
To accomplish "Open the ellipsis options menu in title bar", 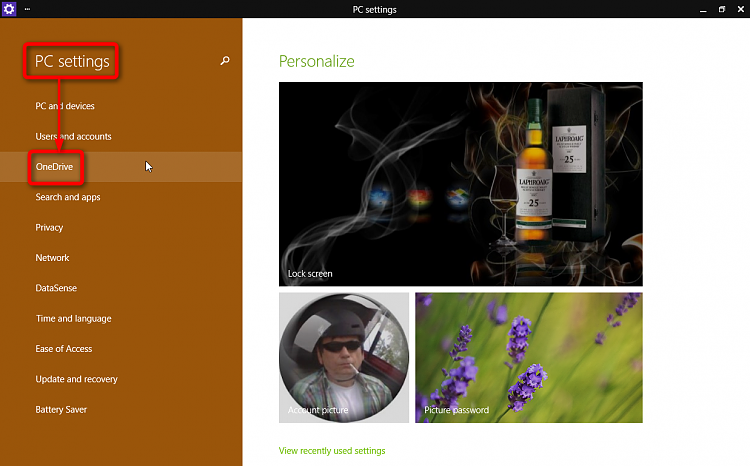I will [x=27, y=9].
